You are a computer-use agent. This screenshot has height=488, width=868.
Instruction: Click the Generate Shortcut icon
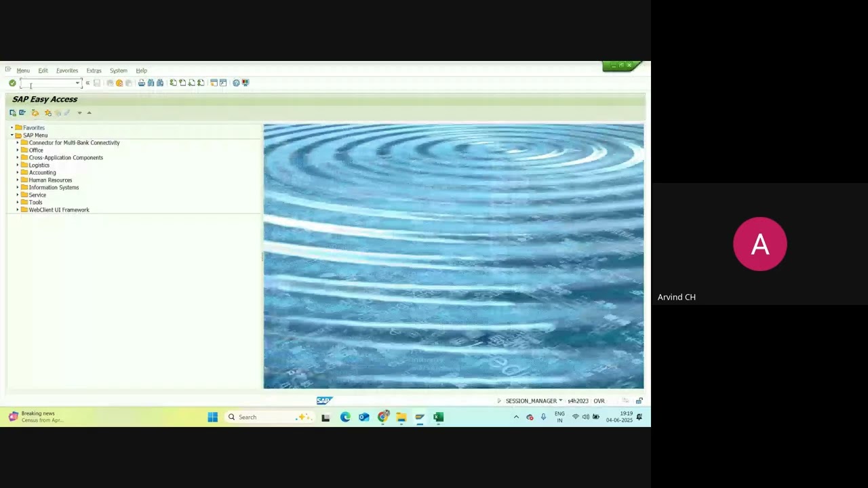[223, 83]
